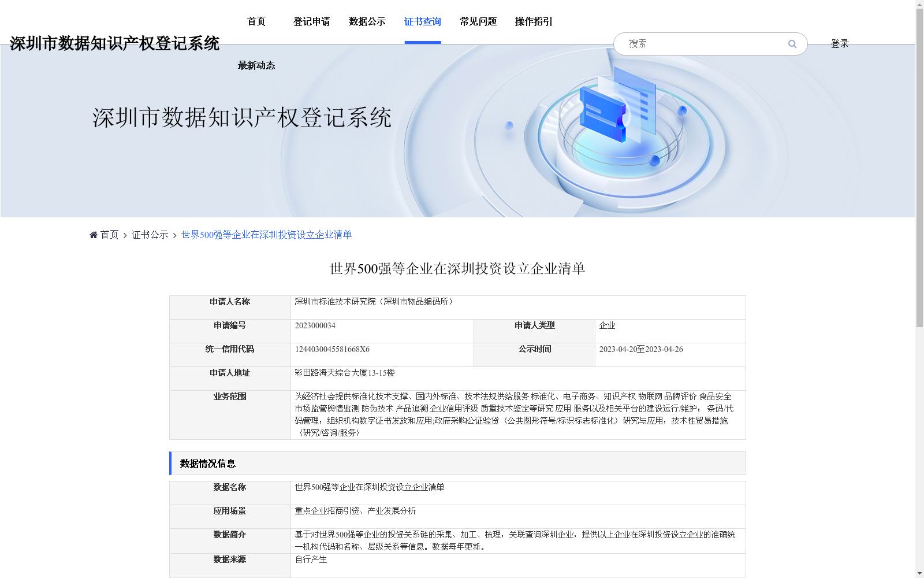
Task: Click the 公示时间 label cell
Action: coord(535,355)
